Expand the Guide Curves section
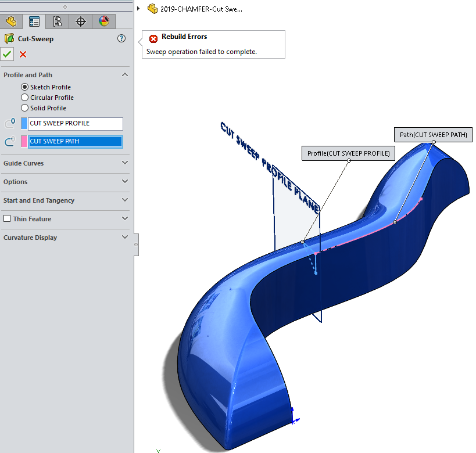476x453 pixels. [x=125, y=163]
